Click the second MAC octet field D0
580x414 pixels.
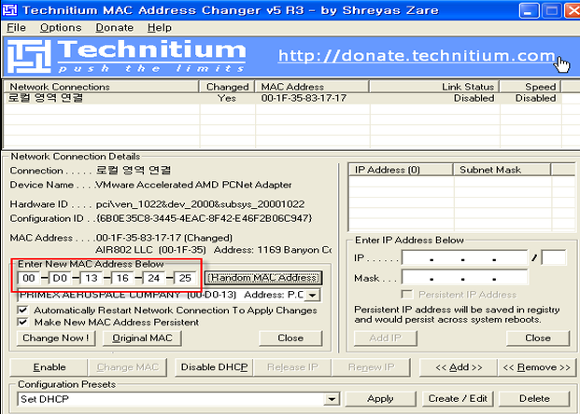pos(60,278)
